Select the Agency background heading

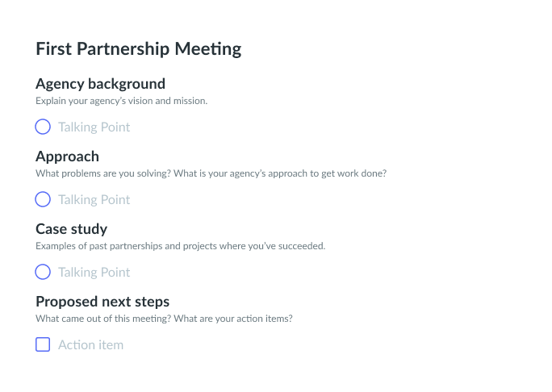tap(100, 84)
